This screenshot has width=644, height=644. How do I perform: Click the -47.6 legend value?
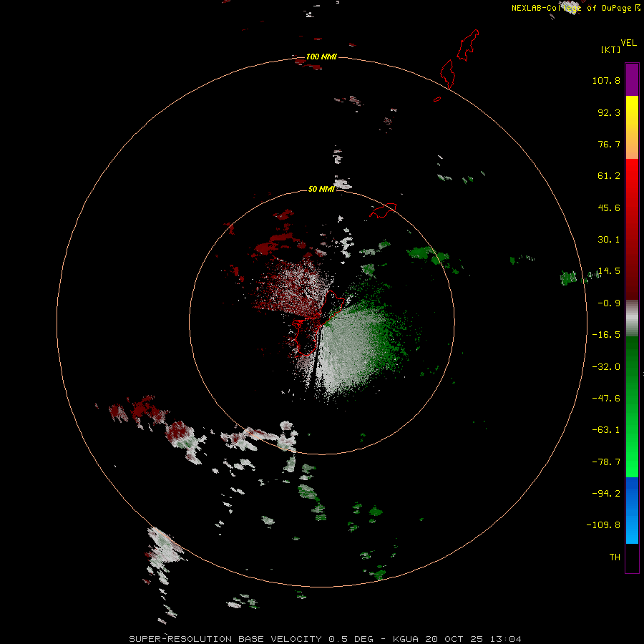pyautogui.click(x=606, y=399)
